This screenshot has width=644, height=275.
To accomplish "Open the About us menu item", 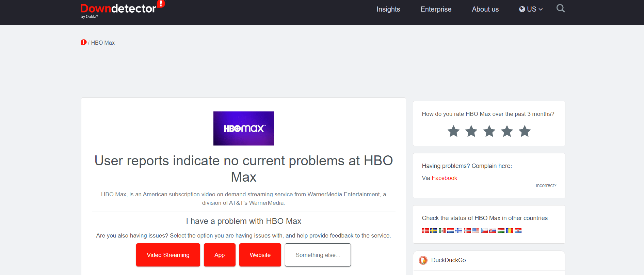I will [x=485, y=9].
